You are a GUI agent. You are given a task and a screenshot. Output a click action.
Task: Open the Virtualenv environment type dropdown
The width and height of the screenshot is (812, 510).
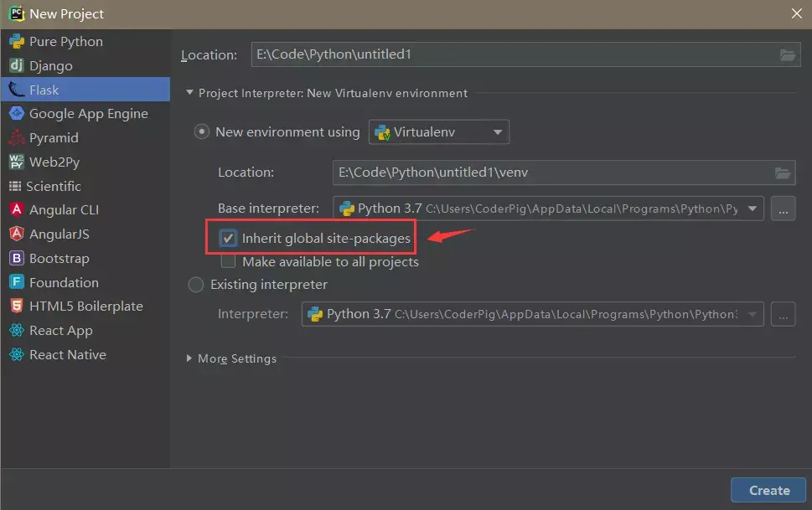(x=438, y=132)
